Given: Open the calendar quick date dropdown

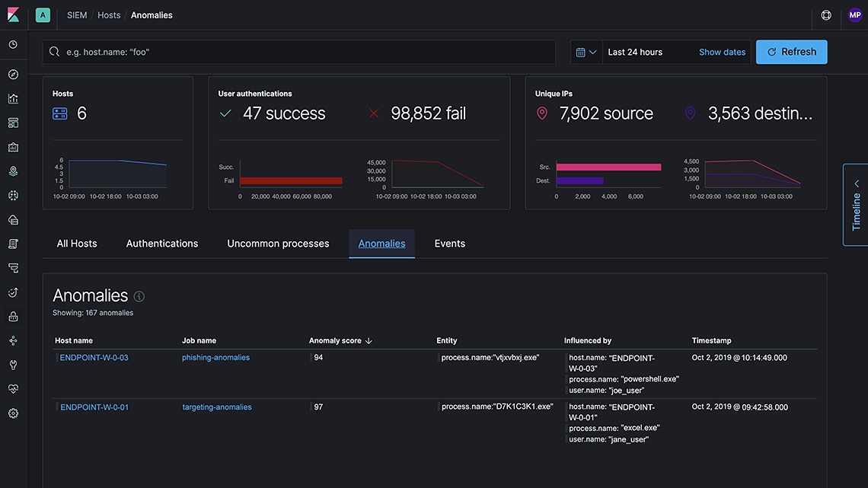Looking at the screenshot, I should (x=586, y=52).
